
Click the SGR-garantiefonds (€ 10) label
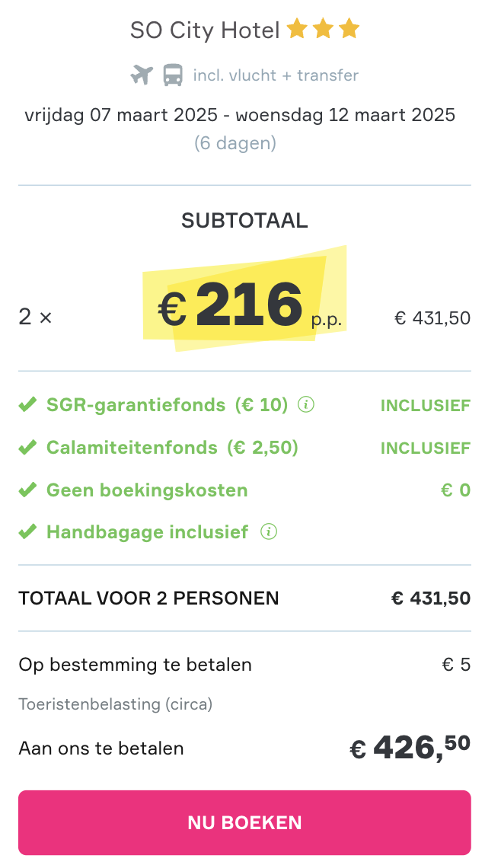coord(168,404)
